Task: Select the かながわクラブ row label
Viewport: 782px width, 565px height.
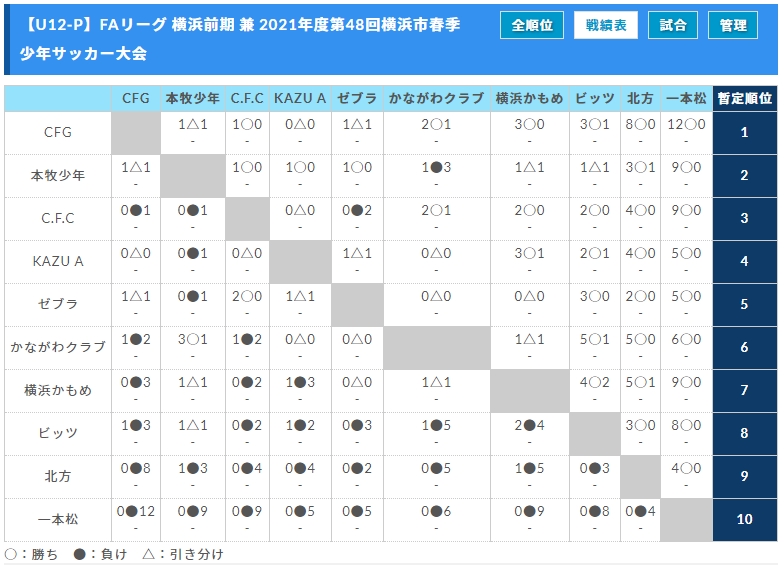Action: coord(58,347)
